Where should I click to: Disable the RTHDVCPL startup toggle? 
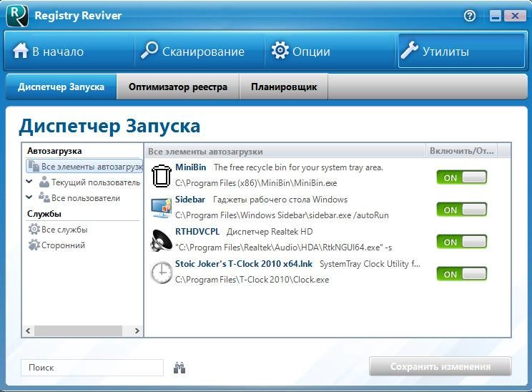461,242
